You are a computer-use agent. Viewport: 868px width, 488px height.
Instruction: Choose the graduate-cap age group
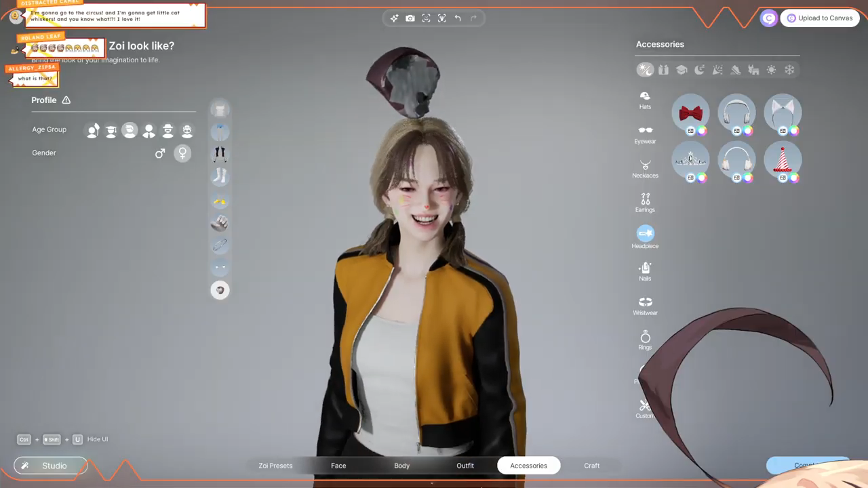click(111, 130)
